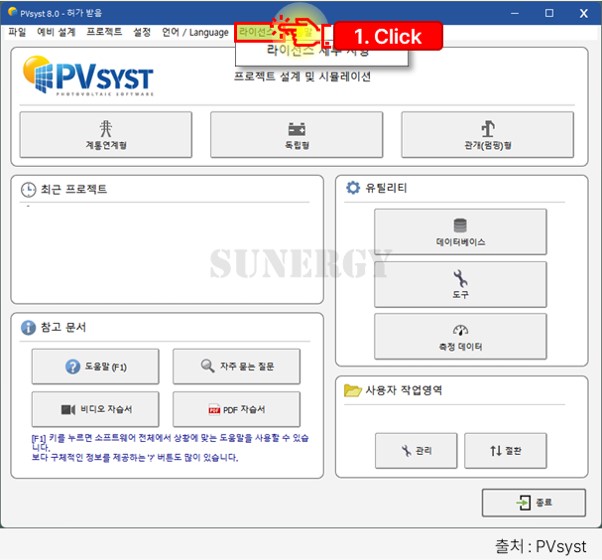Screen dimensions: 602x560
Task: Click the 참고 문서 heading
Action: 63,327
